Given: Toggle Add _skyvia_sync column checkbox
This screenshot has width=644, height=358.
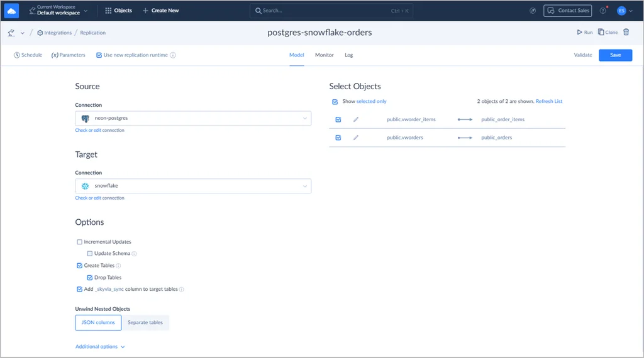Looking at the screenshot, I should click(79, 289).
